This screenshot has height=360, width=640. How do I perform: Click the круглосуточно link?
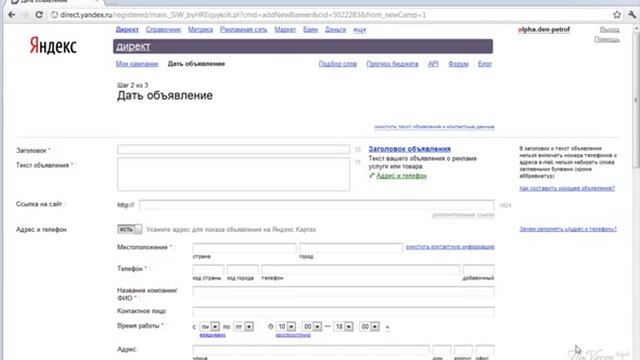pos(293,335)
